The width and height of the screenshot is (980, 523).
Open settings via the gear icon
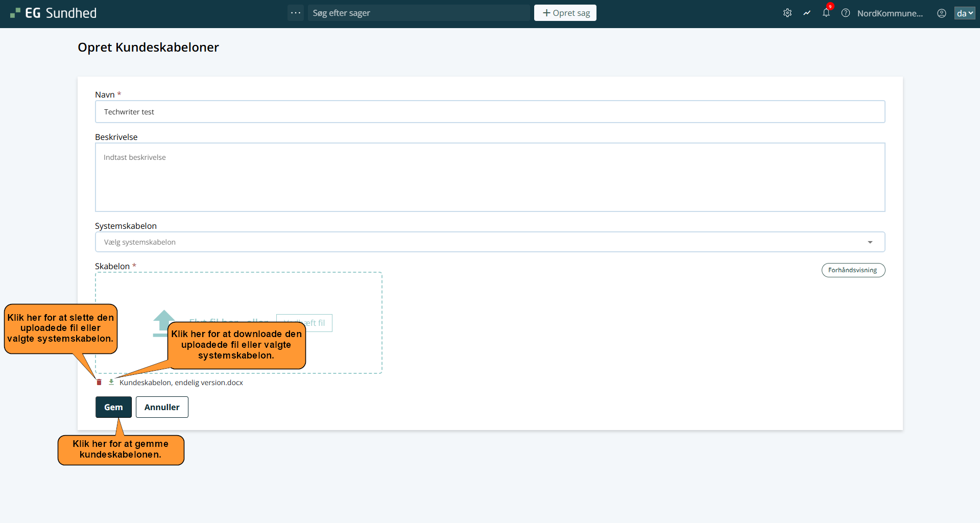click(787, 13)
